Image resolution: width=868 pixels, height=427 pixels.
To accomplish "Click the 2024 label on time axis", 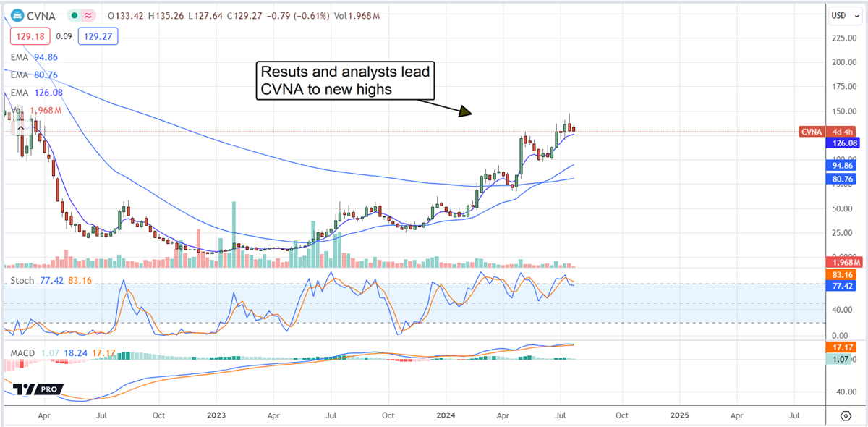I will 446,416.
